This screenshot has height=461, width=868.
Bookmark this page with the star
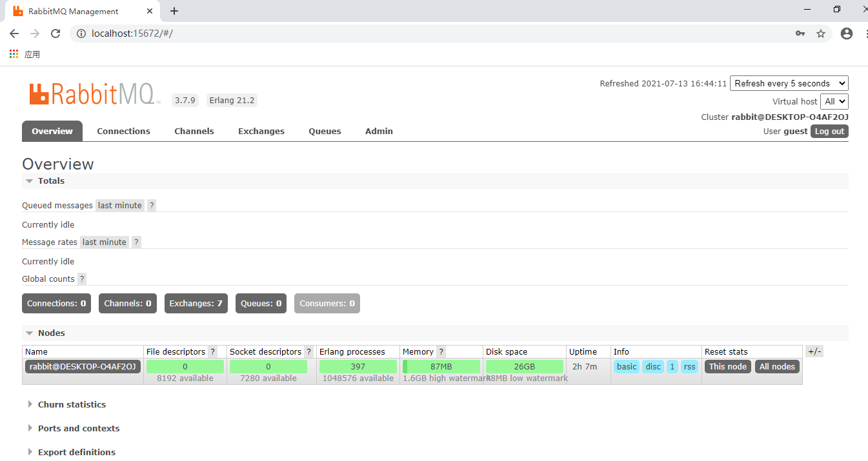coord(821,34)
